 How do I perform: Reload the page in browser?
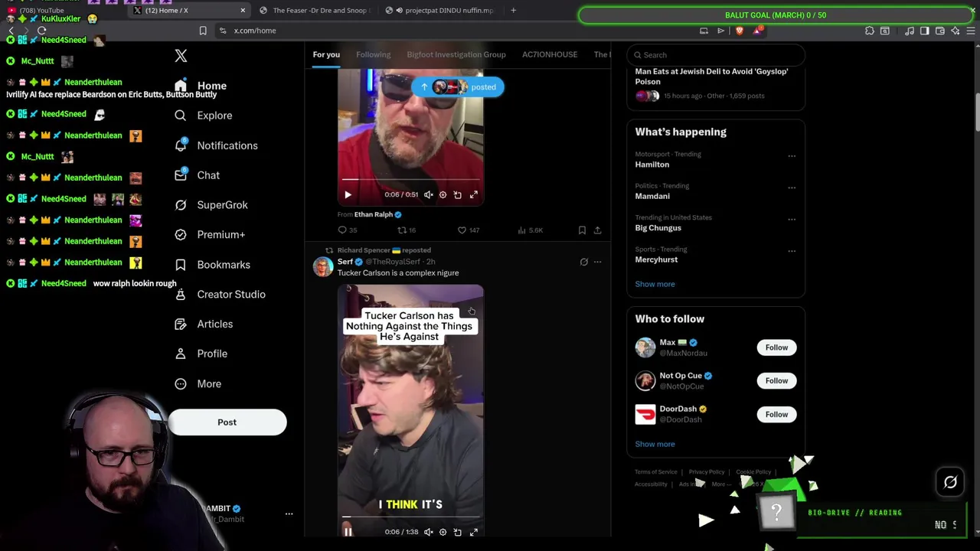tap(41, 31)
